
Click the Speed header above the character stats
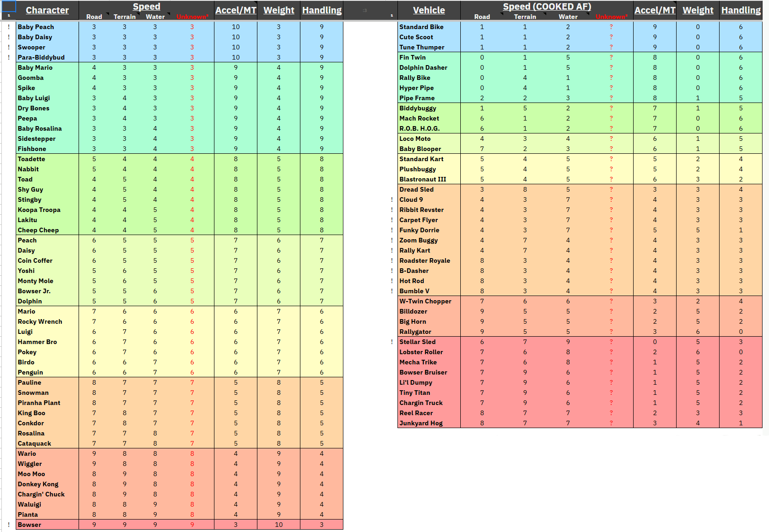click(x=146, y=6)
